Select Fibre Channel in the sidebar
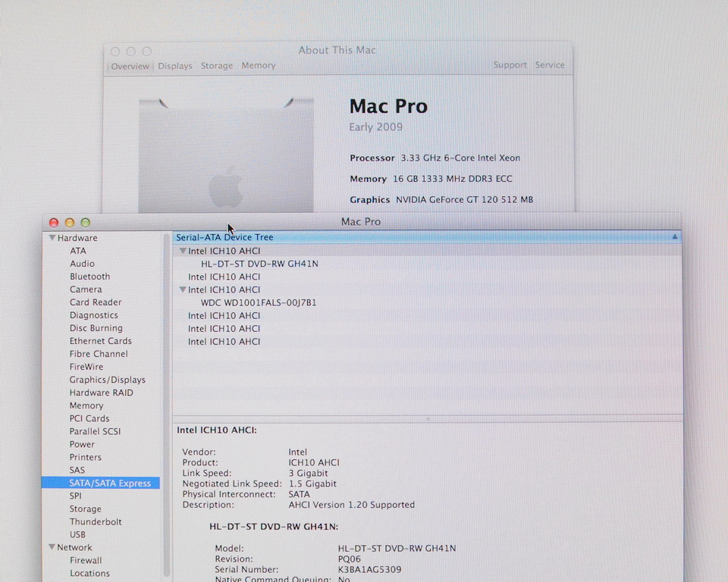The width and height of the screenshot is (728, 582). coord(99,354)
